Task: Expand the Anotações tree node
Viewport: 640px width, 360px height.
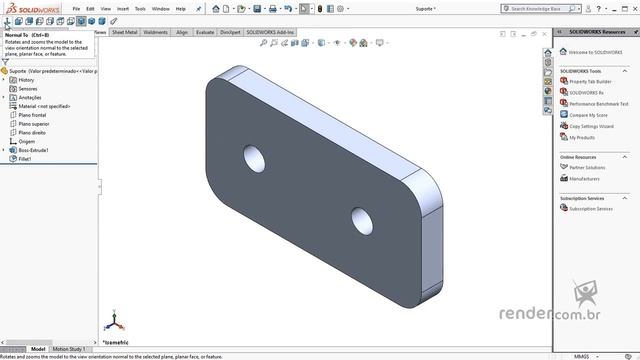Action: (4, 98)
